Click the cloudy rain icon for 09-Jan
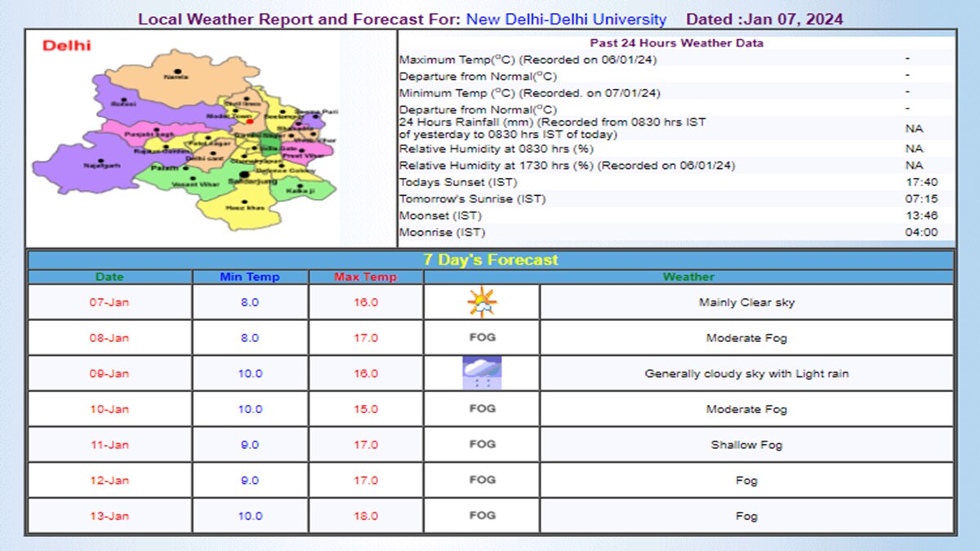Viewport: 980px width, 551px height. tap(481, 372)
